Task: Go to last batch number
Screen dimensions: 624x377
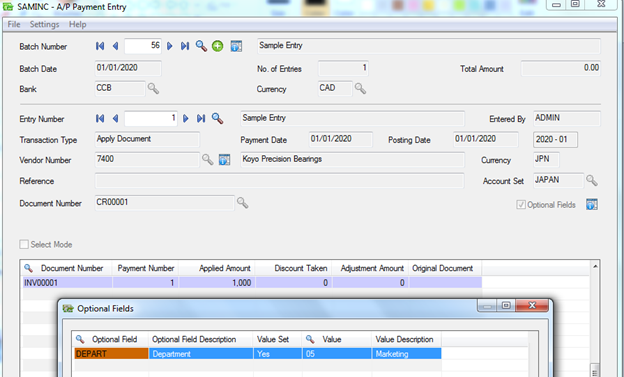Action: (x=185, y=46)
